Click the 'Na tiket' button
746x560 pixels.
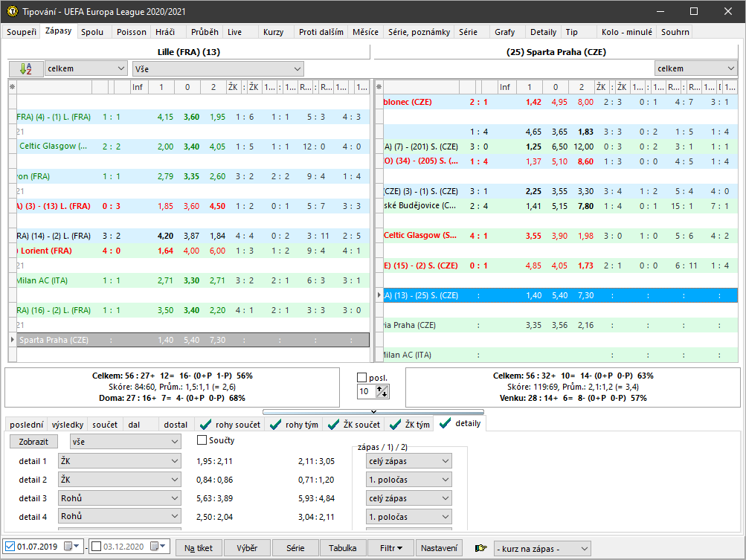tap(199, 548)
